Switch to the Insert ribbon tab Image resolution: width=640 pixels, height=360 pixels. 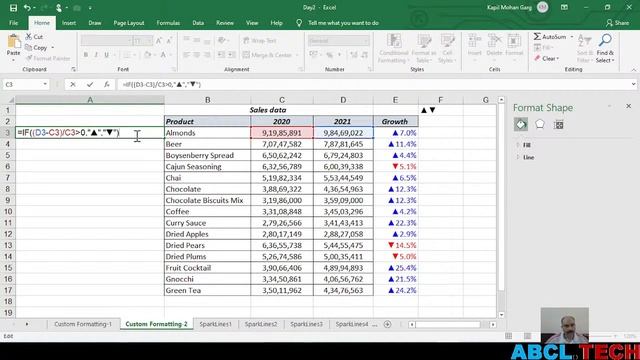pyautogui.click(x=69, y=23)
